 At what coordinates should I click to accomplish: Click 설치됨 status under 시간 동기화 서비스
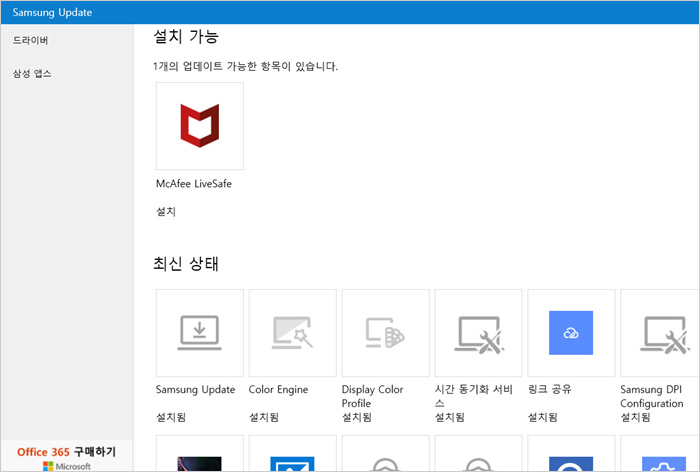click(450, 417)
